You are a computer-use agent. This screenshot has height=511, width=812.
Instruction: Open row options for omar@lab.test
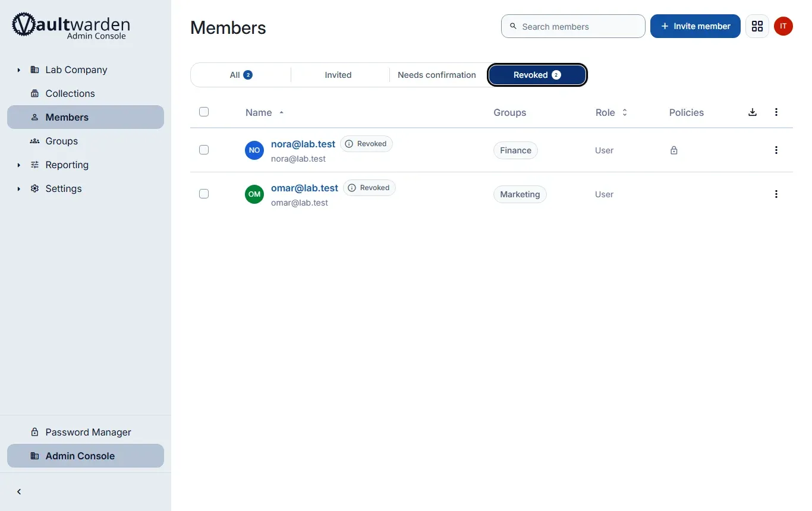pos(776,194)
